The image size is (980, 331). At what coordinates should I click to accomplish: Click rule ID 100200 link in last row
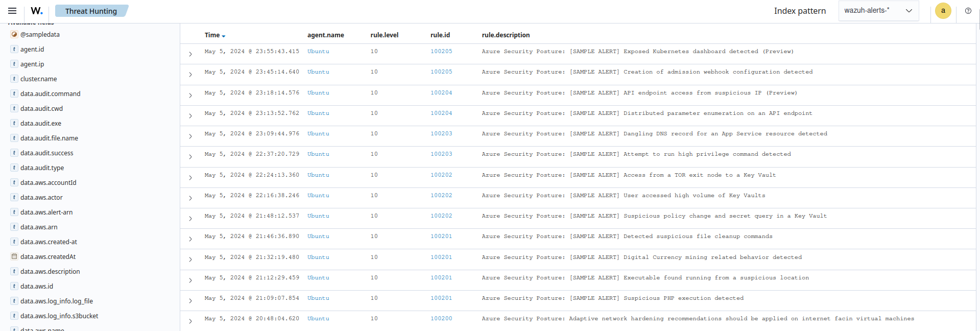(x=441, y=319)
